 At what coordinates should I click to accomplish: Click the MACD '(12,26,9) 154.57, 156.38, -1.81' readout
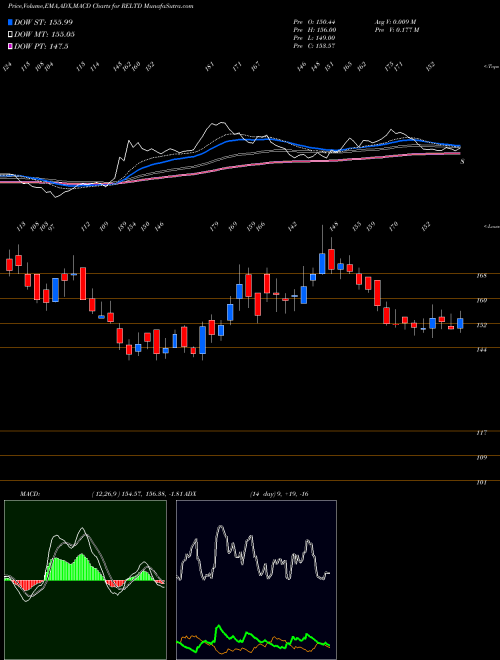[x=138, y=494]
